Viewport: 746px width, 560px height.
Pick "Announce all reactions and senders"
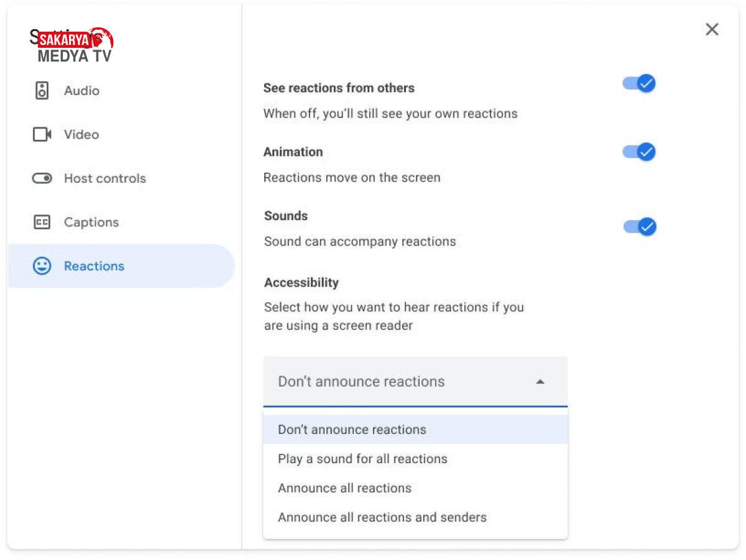click(382, 517)
